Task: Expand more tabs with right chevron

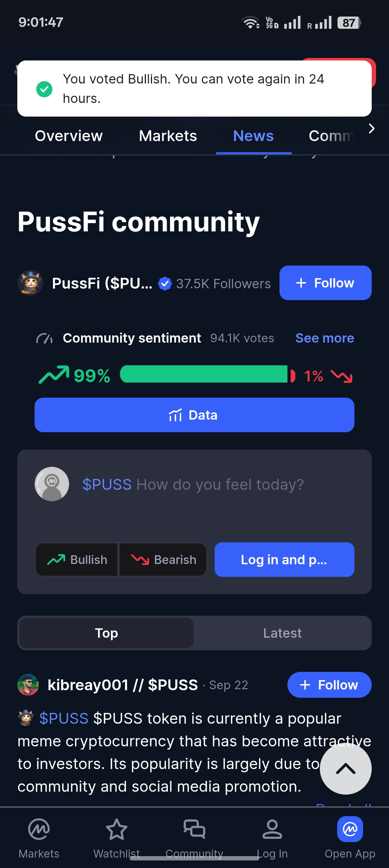Action: click(372, 128)
